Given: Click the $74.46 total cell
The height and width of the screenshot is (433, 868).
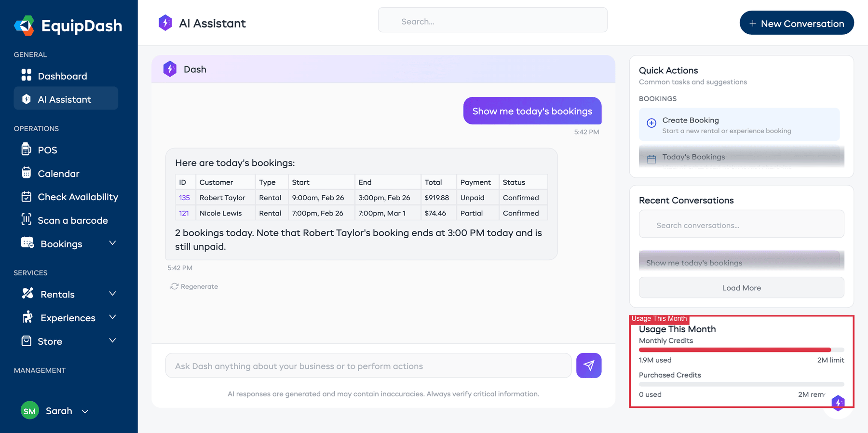Looking at the screenshot, I should point(438,213).
